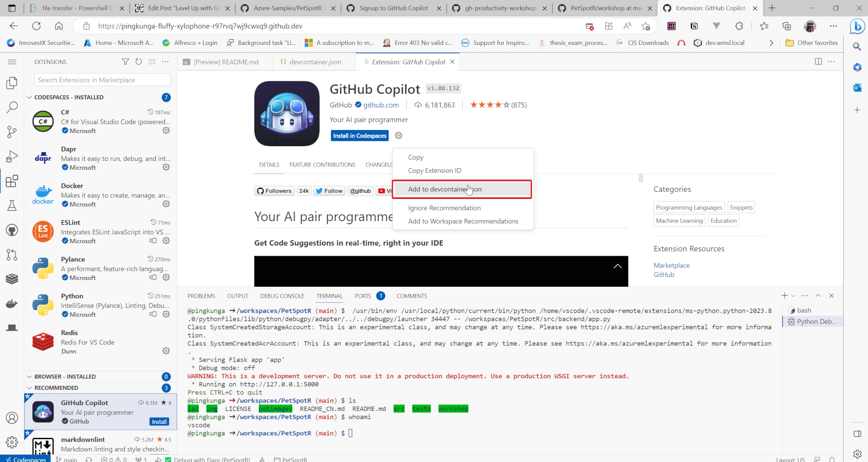Choose Ignore Recommendation menu item
The image size is (868, 462).
(x=445, y=208)
